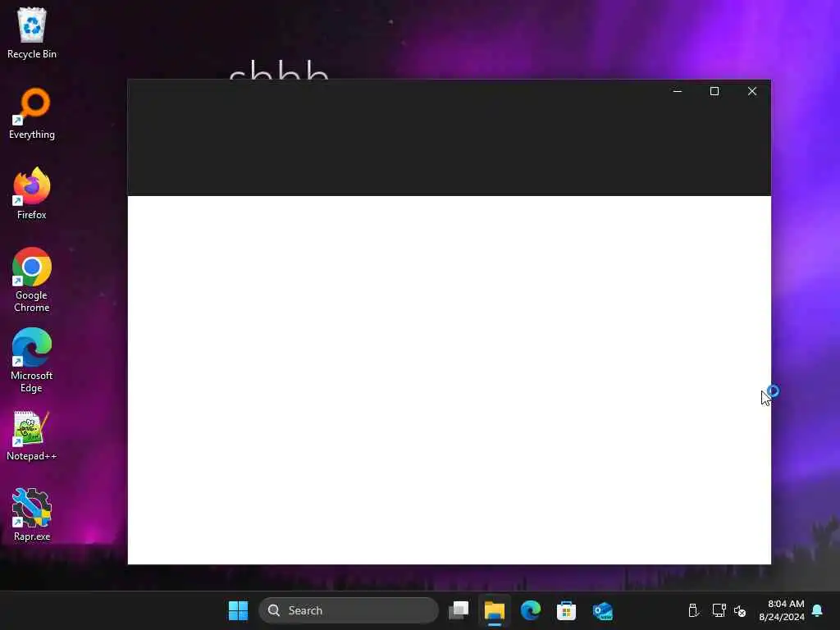The width and height of the screenshot is (840, 630).
Task: Open notifications bell icon
Action: pos(818,610)
